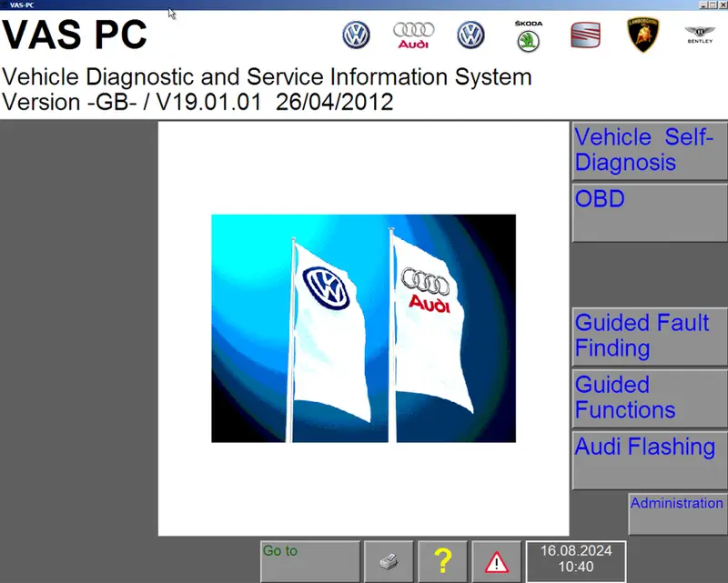Click the 'VAS-PC' window title text
This screenshot has width=728, height=583.
(22, 5)
